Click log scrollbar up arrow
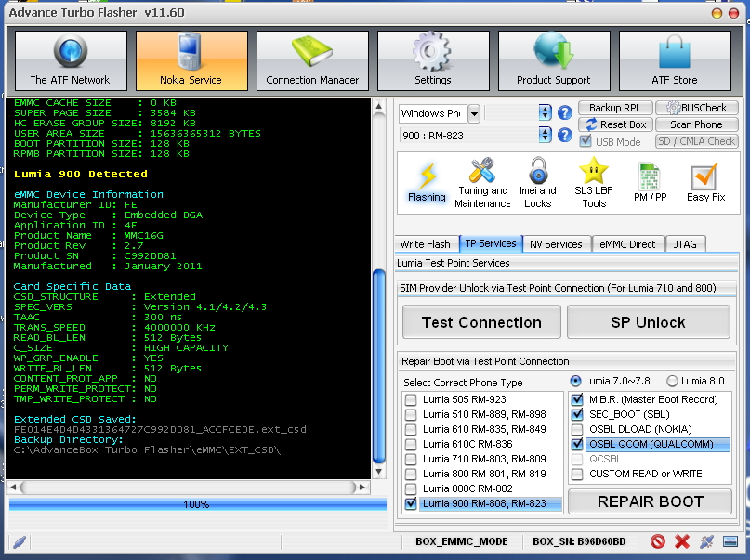 point(379,107)
